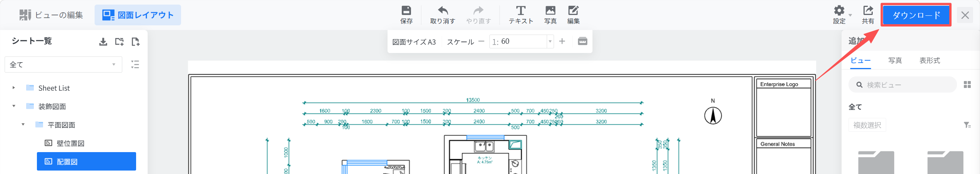
Task: Click the キッチン room label
Action: (484, 158)
